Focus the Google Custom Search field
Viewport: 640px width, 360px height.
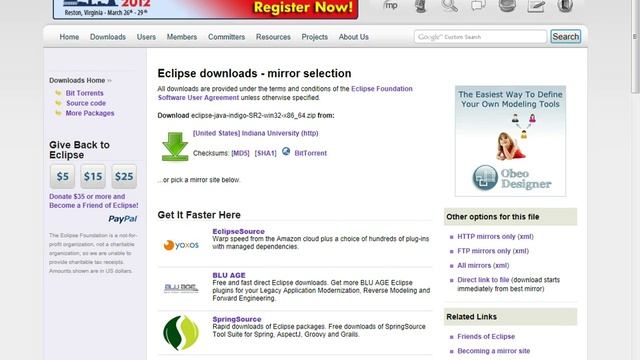(x=480, y=37)
